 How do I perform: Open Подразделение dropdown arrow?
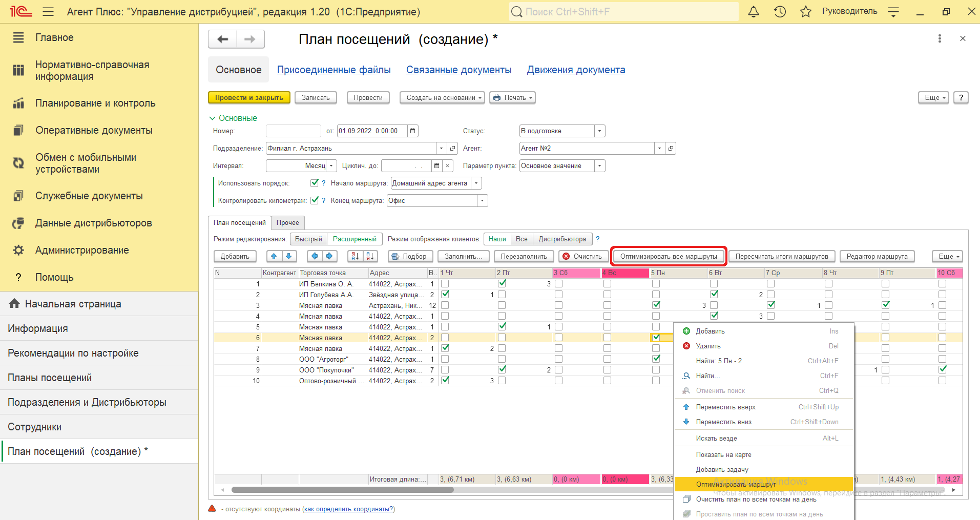(x=441, y=148)
